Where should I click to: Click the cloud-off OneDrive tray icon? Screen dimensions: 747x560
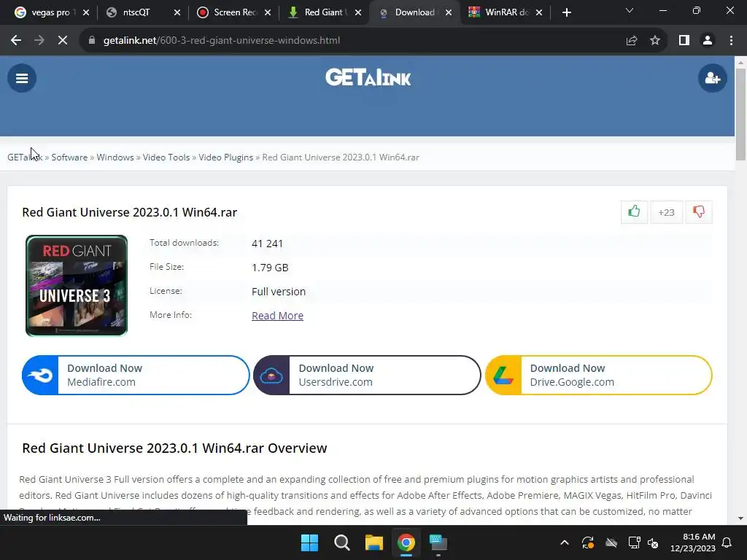click(x=611, y=542)
